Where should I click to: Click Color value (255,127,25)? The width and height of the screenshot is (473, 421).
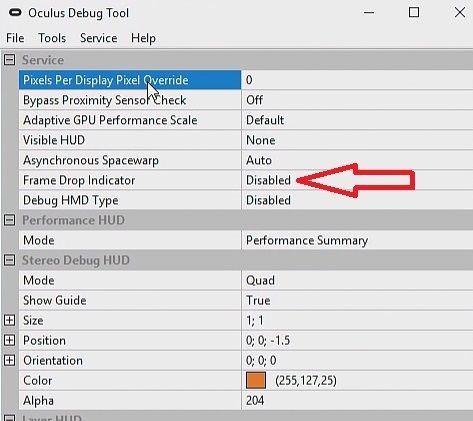306,380
